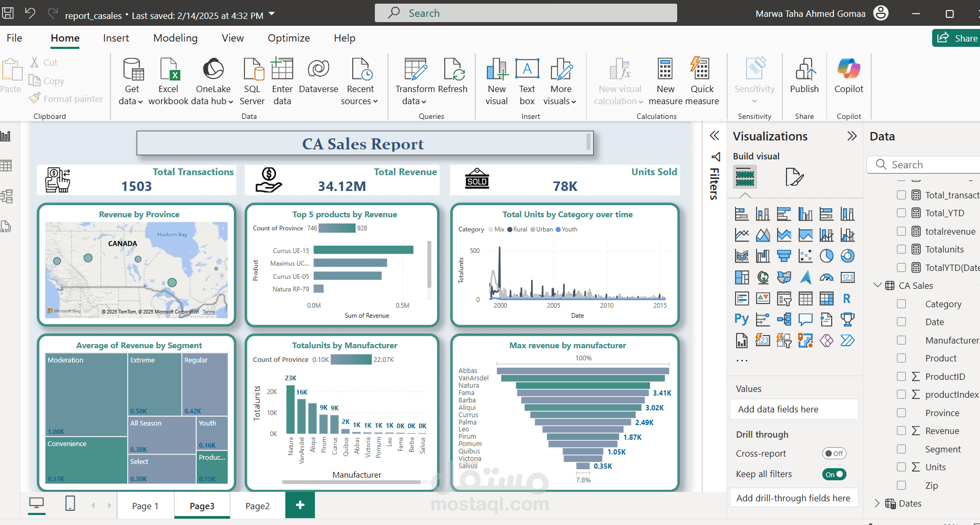Go to Page2 tab
This screenshot has width=980, height=525.
(x=258, y=506)
